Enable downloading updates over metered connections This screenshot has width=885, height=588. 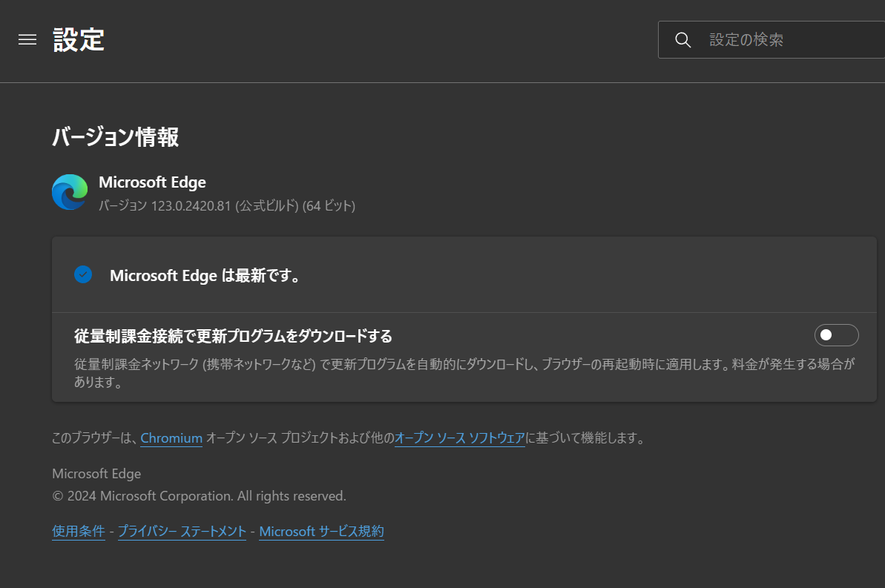(836, 335)
